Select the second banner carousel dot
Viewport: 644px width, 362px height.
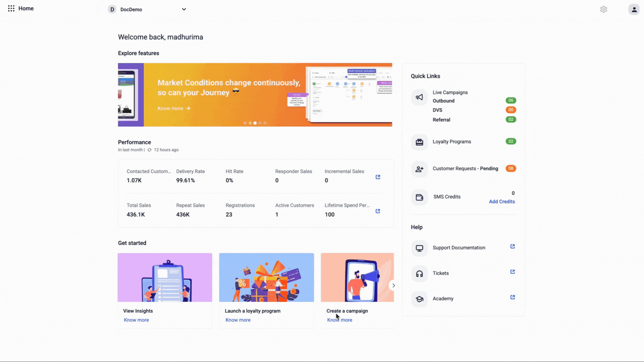coord(250,123)
